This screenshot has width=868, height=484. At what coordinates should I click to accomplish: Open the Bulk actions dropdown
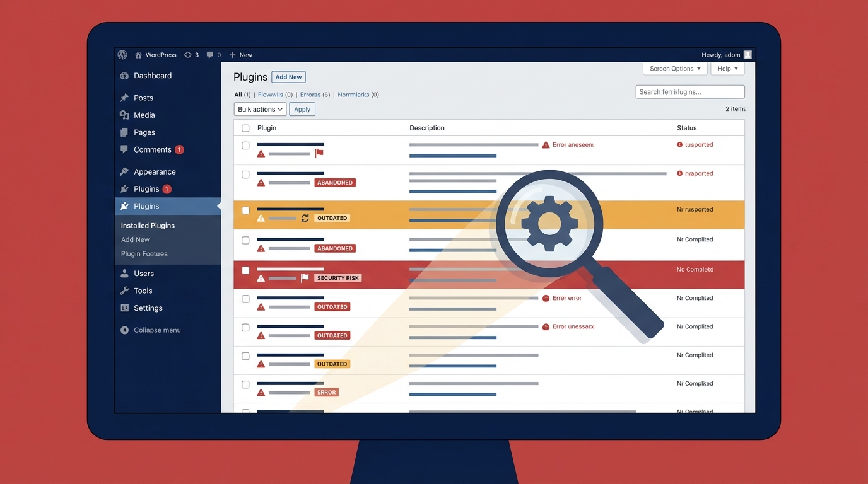click(x=259, y=109)
